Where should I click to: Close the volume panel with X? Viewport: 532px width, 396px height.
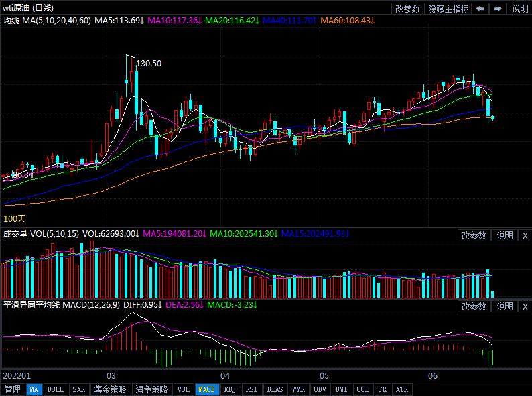[525, 235]
